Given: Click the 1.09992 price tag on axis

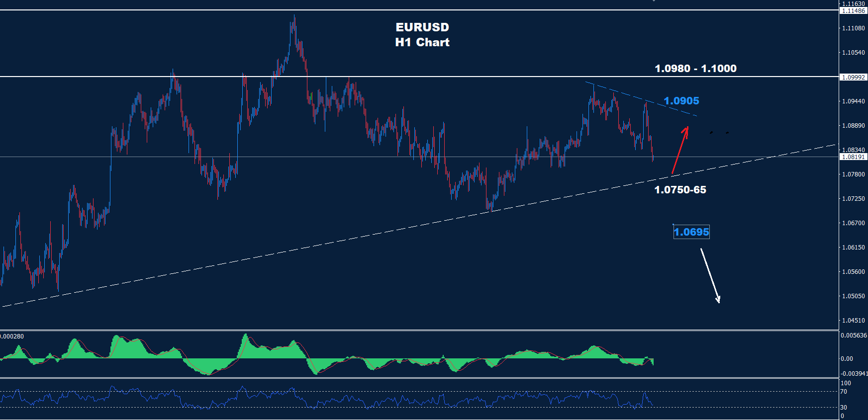Looking at the screenshot, I should 853,77.
